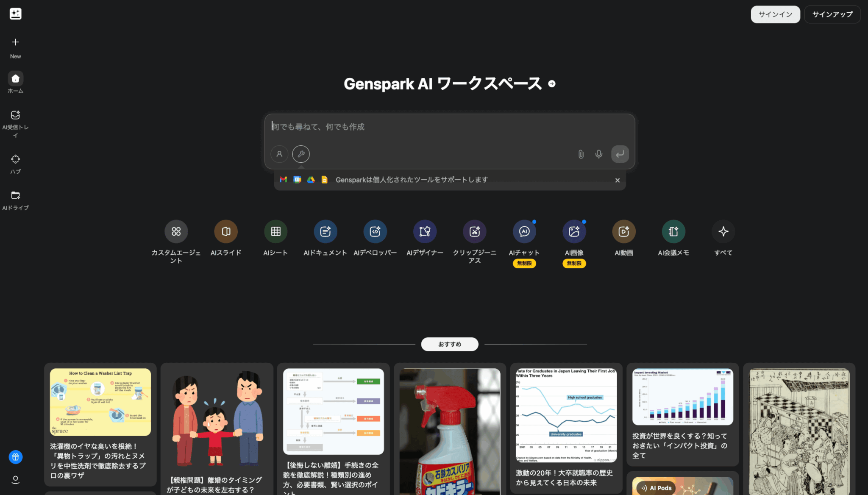The height and width of the screenshot is (495, 868).
Task: Open the AIデザイナー icon
Action: click(x=425, y=231)
